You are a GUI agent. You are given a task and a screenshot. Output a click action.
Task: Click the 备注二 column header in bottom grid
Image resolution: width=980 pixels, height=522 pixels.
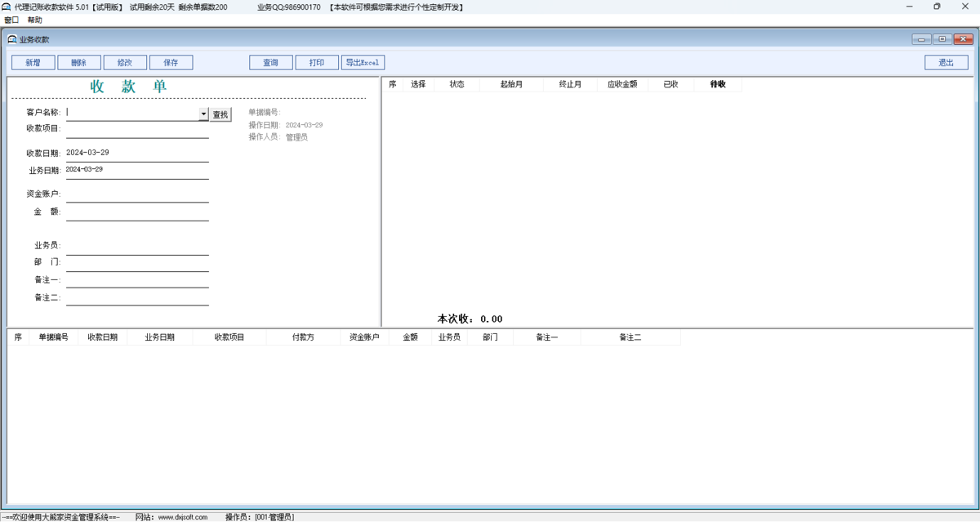pyautogui.click(x=630, y=337)
